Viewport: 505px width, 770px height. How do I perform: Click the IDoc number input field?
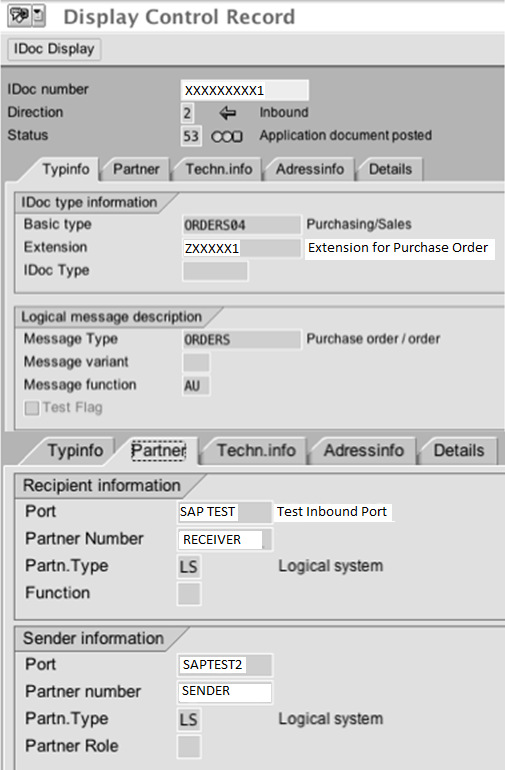point(245,90)
